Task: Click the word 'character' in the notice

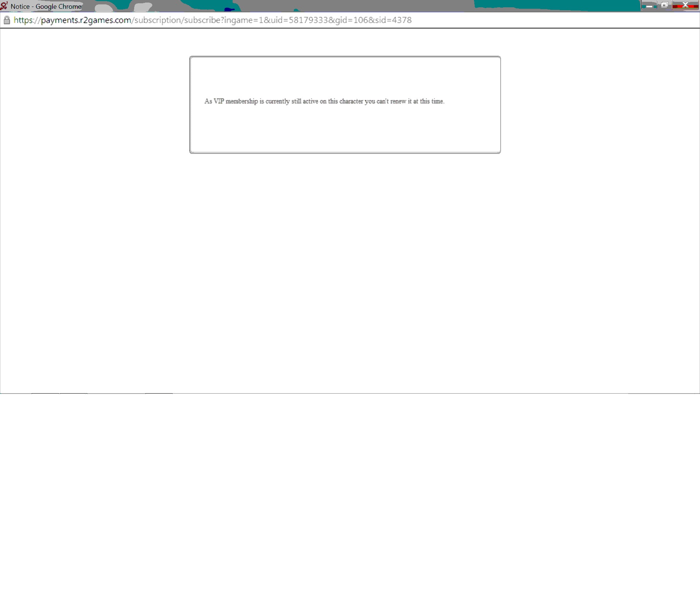Action: coord(351,101)
